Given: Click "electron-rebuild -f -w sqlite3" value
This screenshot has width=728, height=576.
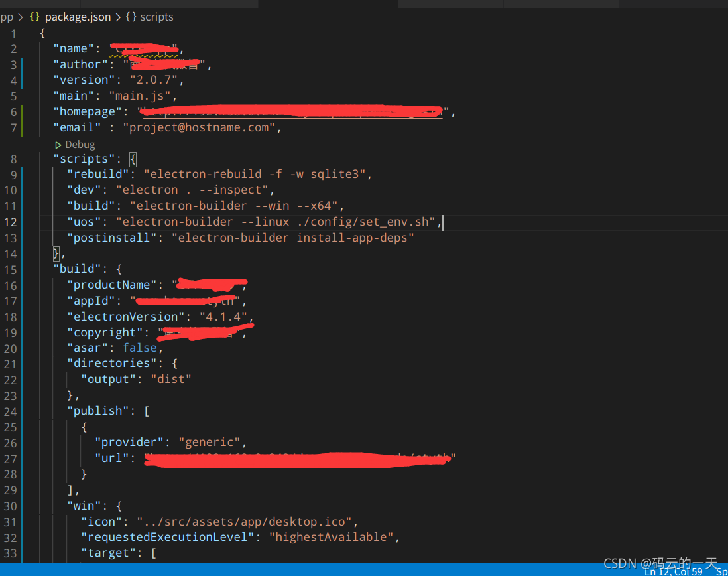Looking at the screenshot, I should click(255, 174).
